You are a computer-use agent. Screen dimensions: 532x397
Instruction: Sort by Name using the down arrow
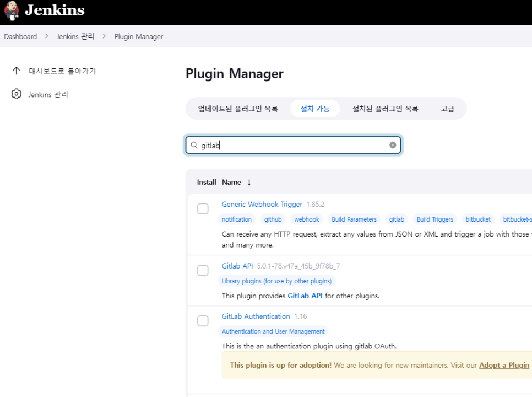(x=249, y=183)
